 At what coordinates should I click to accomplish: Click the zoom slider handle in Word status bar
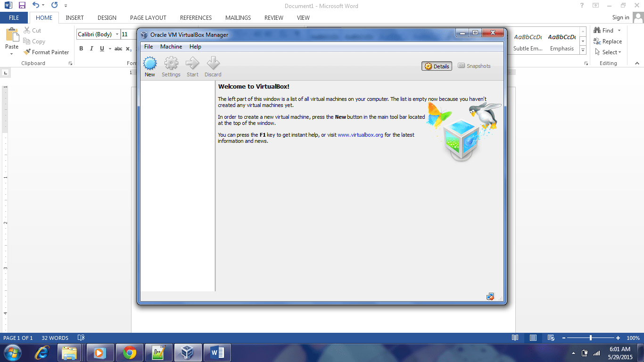coord(590,338)
